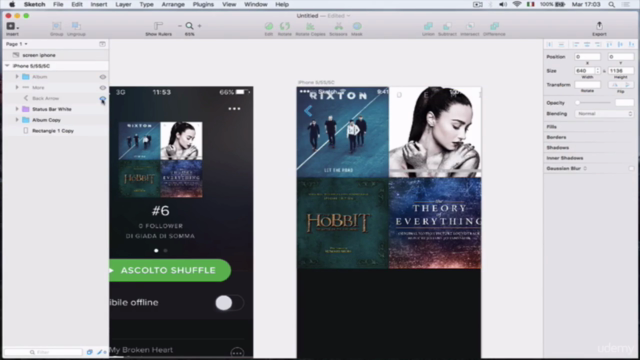Viewport: 640px width, 360px height.
Task: Apply the Union boolean operation
Action: click(x=428, y=26)
